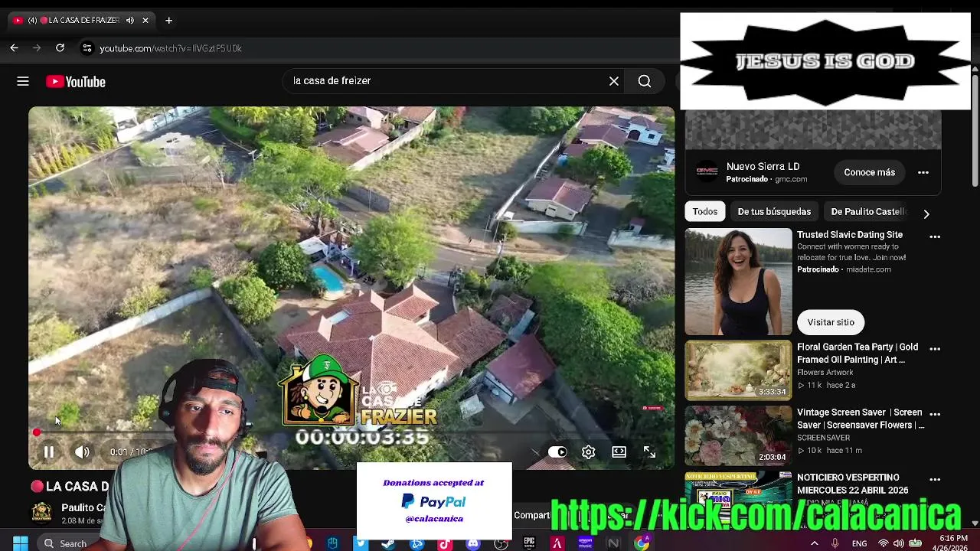Image resolution: width=980 pixels, height=551 pixels.
Task: Enter full screen mode
Action: point(649,452)
